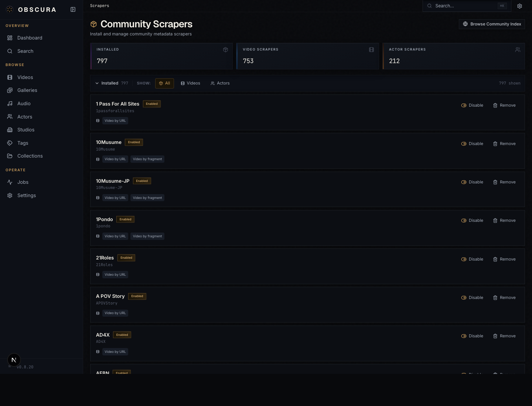Click the Tags sidebar icon
Screen dimensions: 532x406
click(10, 143)
